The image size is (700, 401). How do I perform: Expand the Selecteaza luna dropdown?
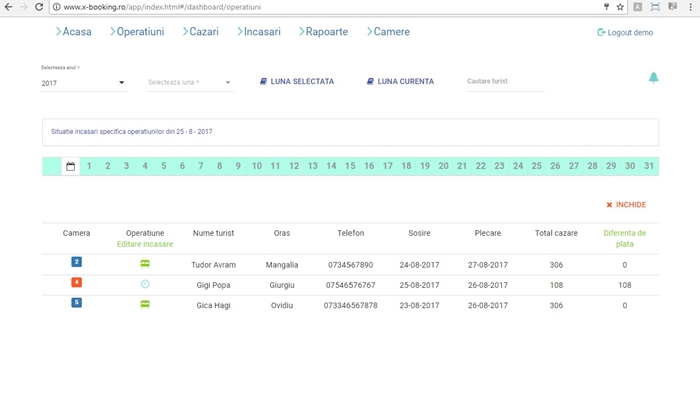(x=190, y=83)
